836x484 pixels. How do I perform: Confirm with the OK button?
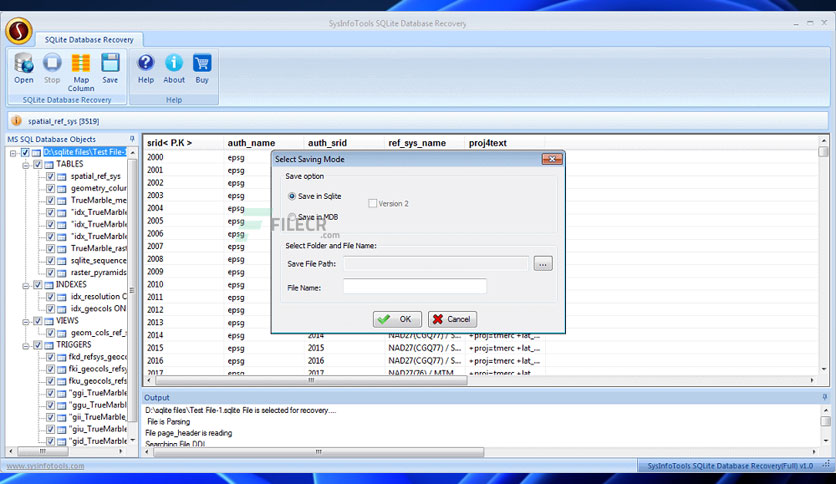coord(397,319)
